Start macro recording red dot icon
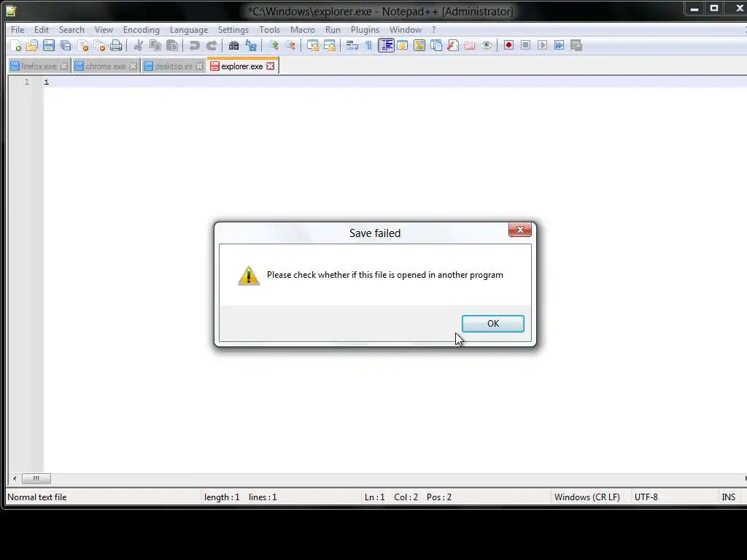Image resolution: width=747 pixels, height=560 pixels. coord(508,45)
